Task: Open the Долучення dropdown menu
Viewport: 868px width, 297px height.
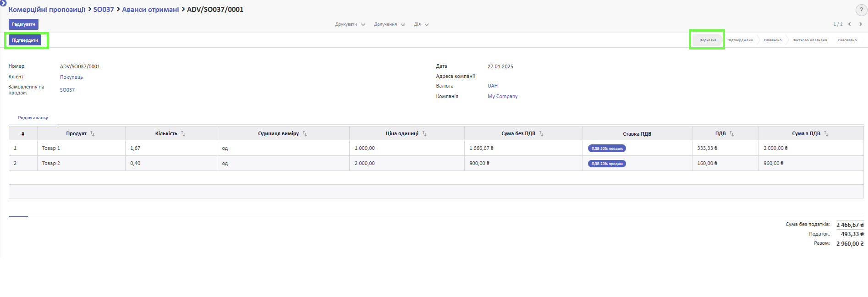Action: (389, 25)
